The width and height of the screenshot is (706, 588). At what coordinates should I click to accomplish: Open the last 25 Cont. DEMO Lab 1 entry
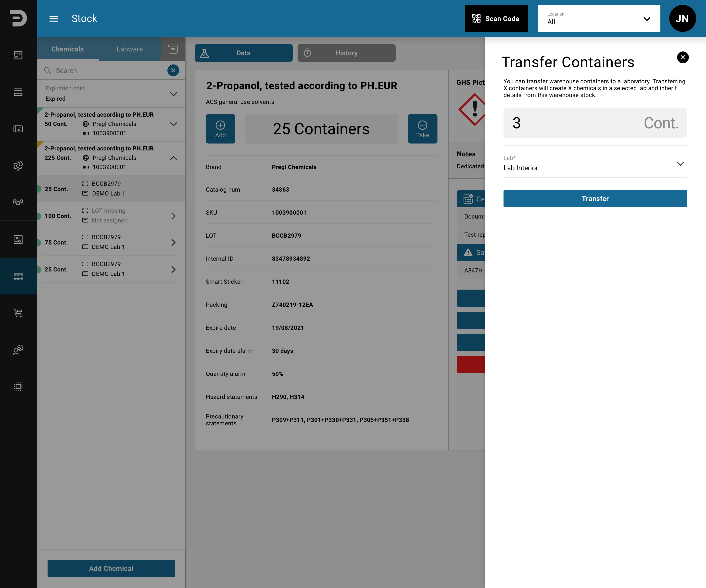click(x=111, y=269)
